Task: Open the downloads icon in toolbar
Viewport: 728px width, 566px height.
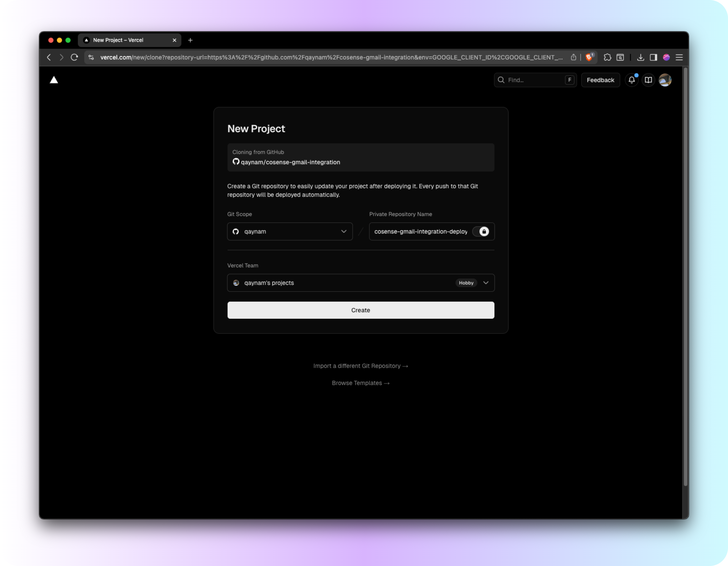Action: tap(640, 57)
